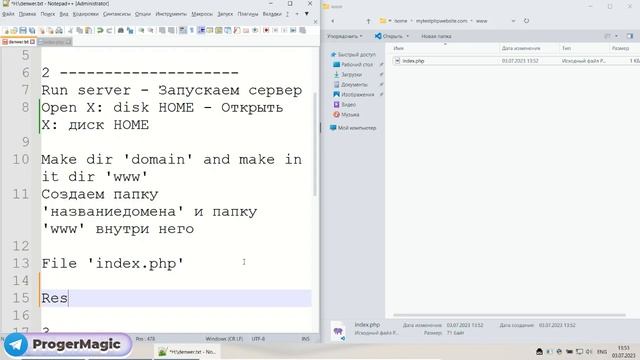Screen dimensions: 640x360
Task: Undo the last edit with green arrow
Action: (100, 31)
